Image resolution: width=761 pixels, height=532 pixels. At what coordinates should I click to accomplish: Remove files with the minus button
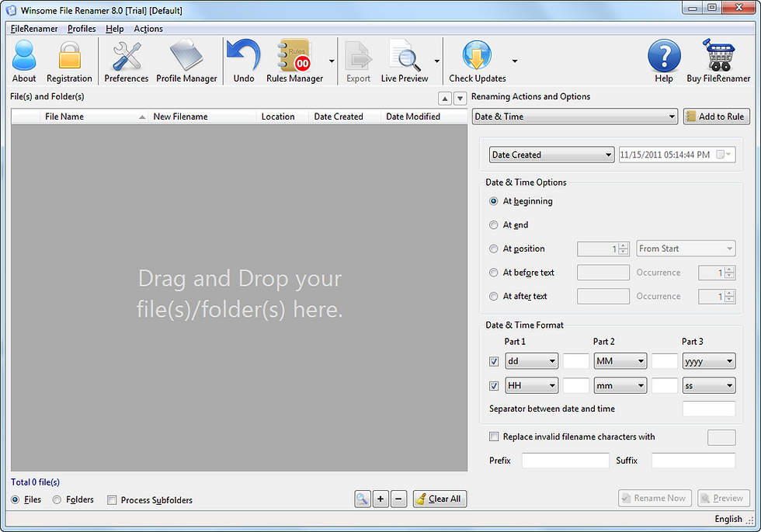(398, 499)
